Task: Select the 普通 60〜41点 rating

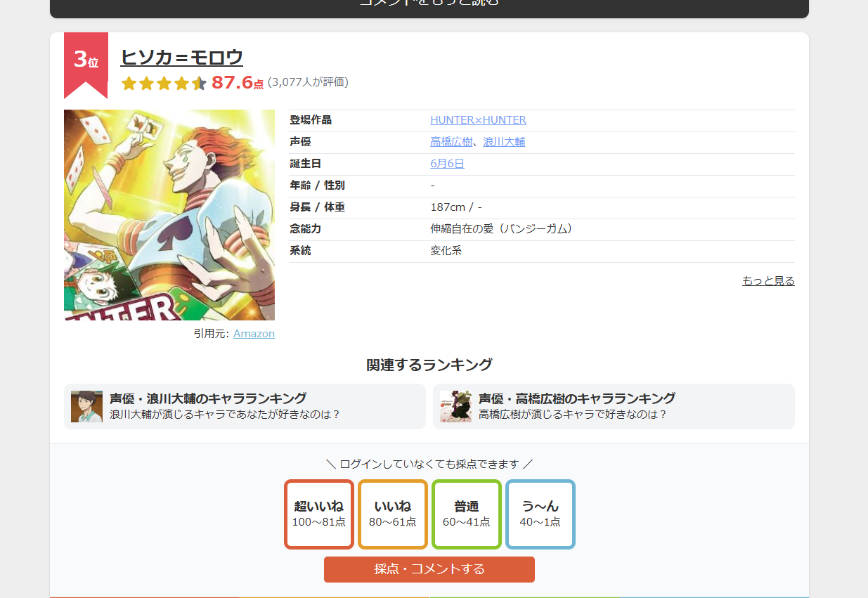Action: [467, 514]
